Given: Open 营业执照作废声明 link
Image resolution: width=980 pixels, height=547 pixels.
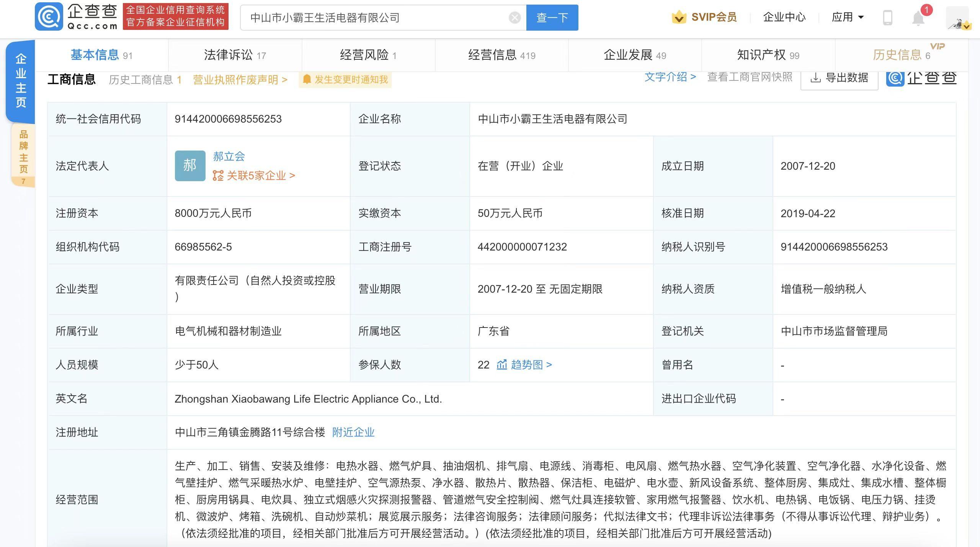Looking at the screenshot, I should (240, 80).
